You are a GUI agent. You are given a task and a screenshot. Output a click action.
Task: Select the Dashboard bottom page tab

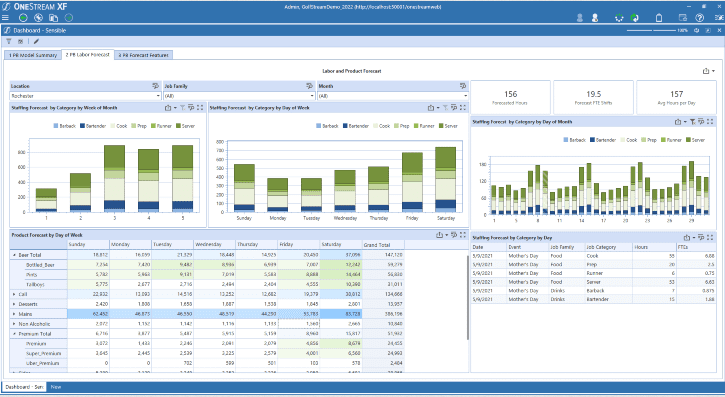24,387
